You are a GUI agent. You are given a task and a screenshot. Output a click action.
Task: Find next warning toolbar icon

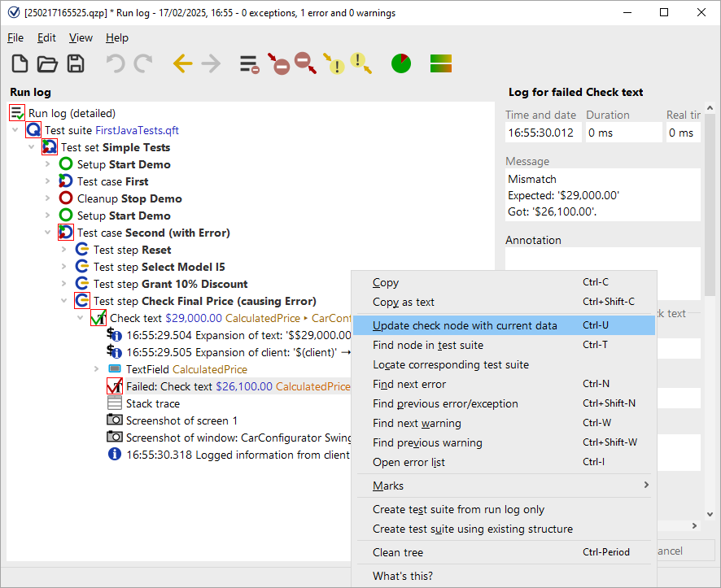tap(334, 63)
